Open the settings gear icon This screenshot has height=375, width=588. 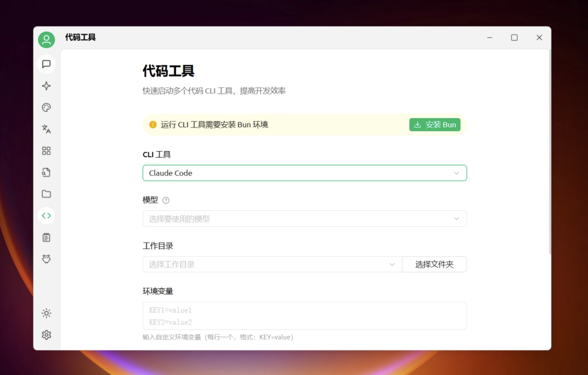(46, 335)
